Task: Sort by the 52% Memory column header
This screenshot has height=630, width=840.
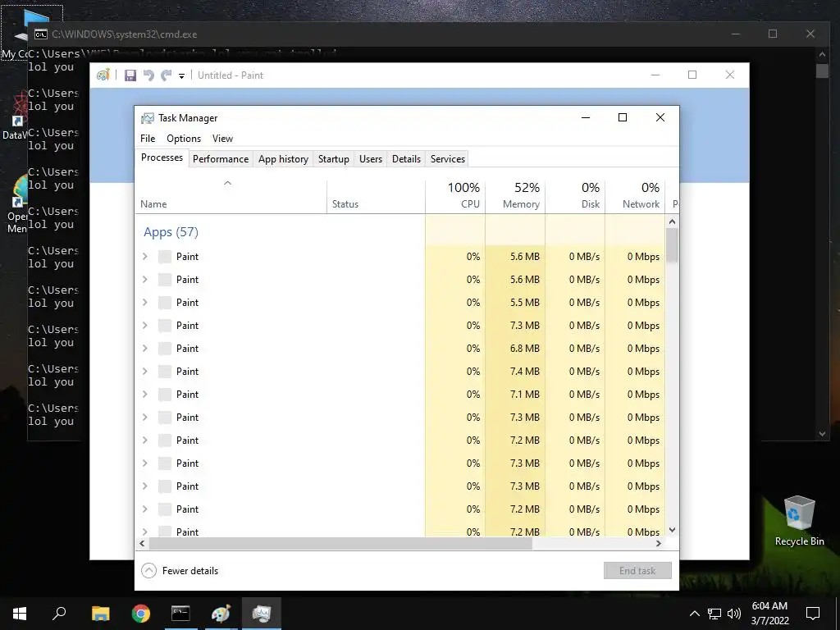Action: coord(515,197)
